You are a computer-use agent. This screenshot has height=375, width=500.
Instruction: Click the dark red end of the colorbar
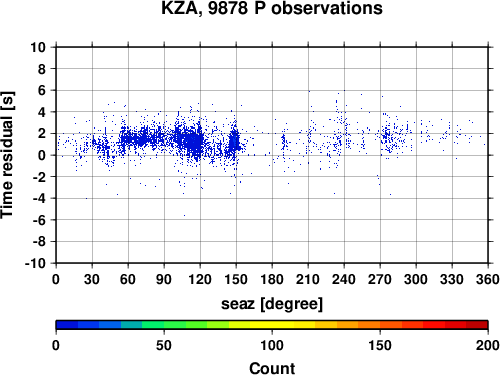coord(477,325)
